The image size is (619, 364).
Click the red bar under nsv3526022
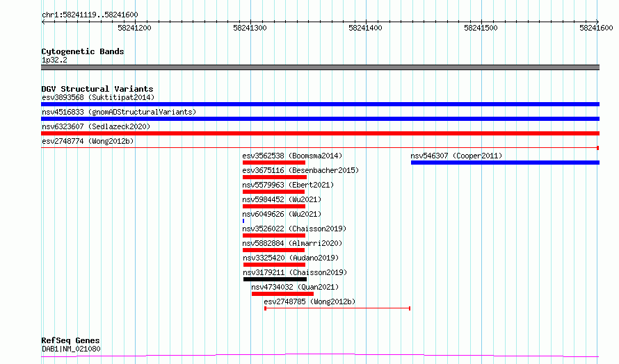[x=274, y=235]
